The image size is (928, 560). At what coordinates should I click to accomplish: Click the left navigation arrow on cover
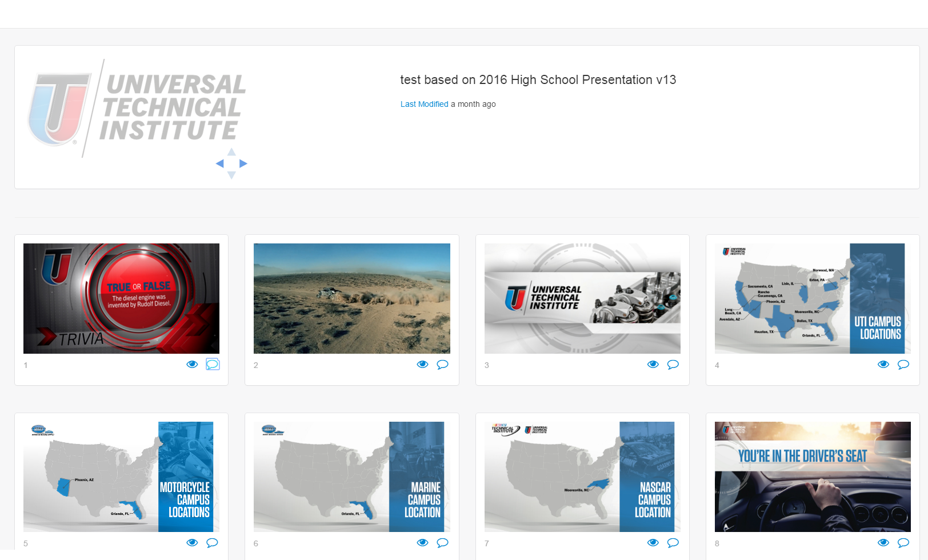[x=219, y=163]
